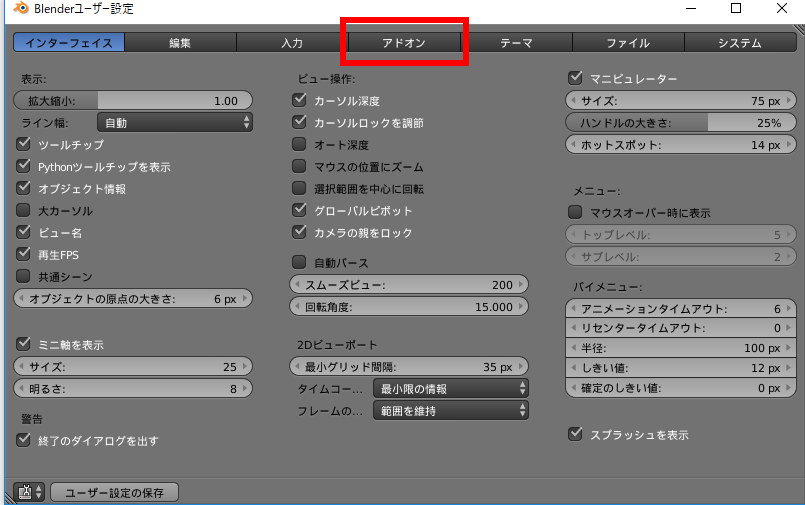
Task: Uncheck カメラの親をロック
Action: click(299, 232)
